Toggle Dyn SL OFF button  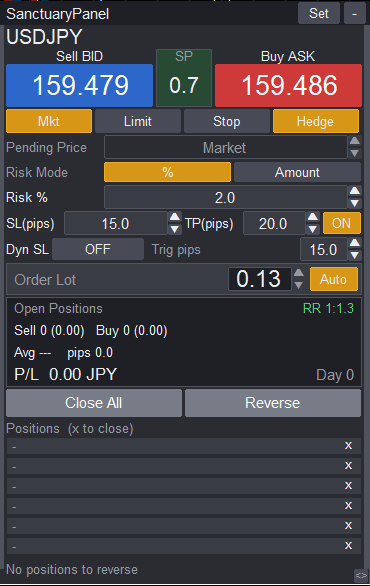click(98, 249)
